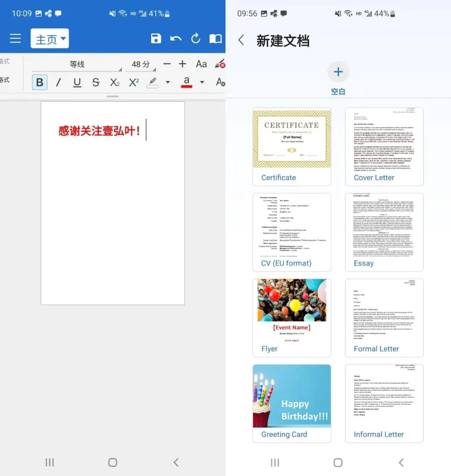Increase font size with the plus button
Viewport: 451px width, 476px height.
182,64
